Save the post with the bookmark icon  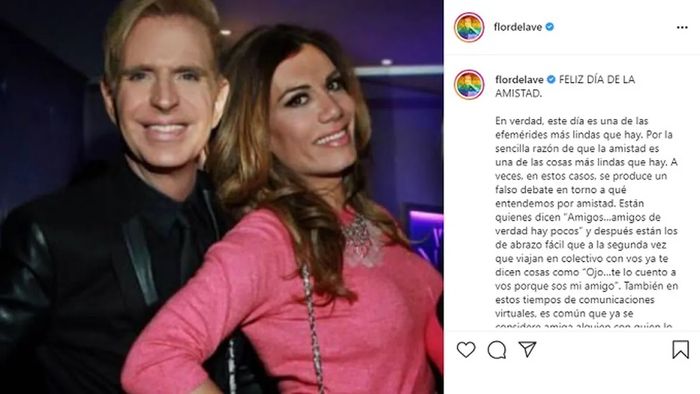[x=681, y=349]
